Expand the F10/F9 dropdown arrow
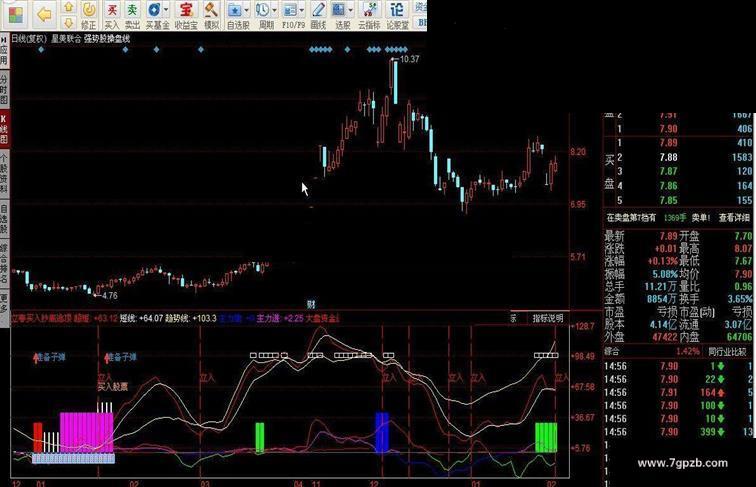The width and height of the screenshot is (756, 487). pyautogui.click(x=302, y=10)
